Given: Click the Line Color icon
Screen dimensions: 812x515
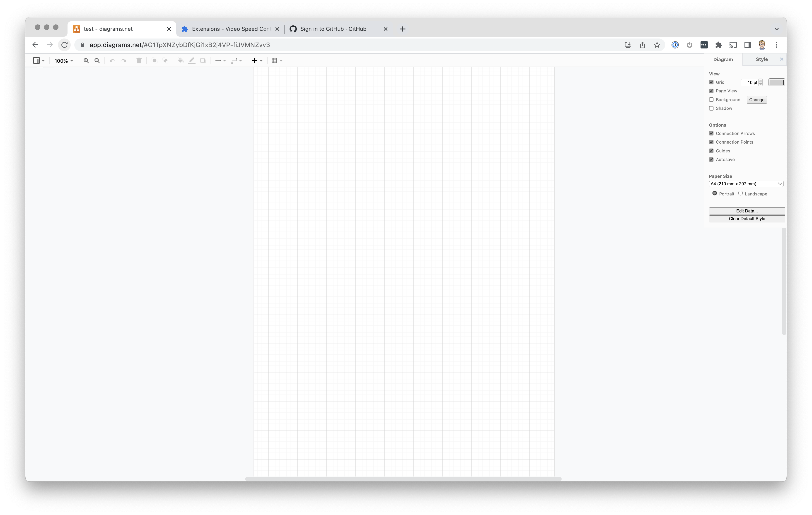Looking at the screenshot, I should pyautogui.click(x=192, y=60).
